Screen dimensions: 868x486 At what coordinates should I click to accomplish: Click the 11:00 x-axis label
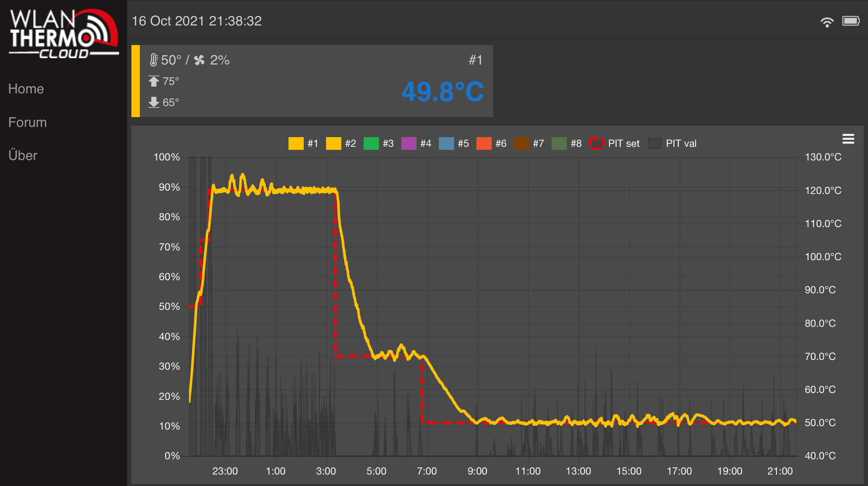528,471
